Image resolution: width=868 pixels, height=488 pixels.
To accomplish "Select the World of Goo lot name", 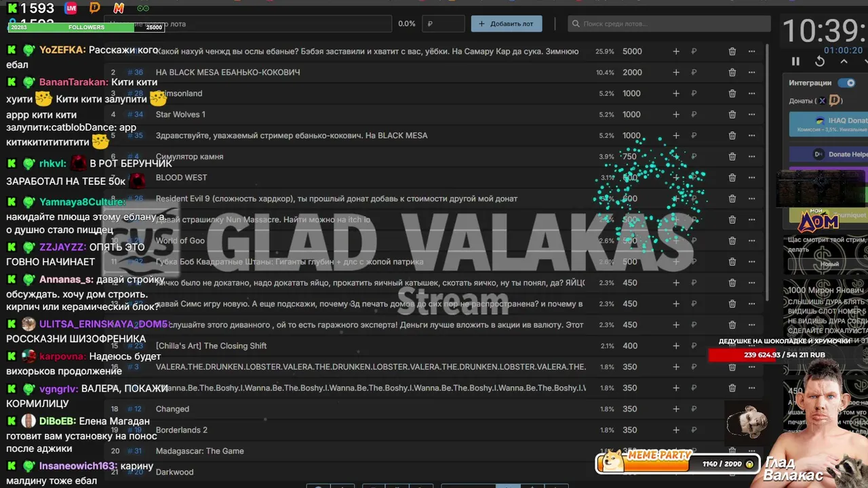I will coord(180,241).
